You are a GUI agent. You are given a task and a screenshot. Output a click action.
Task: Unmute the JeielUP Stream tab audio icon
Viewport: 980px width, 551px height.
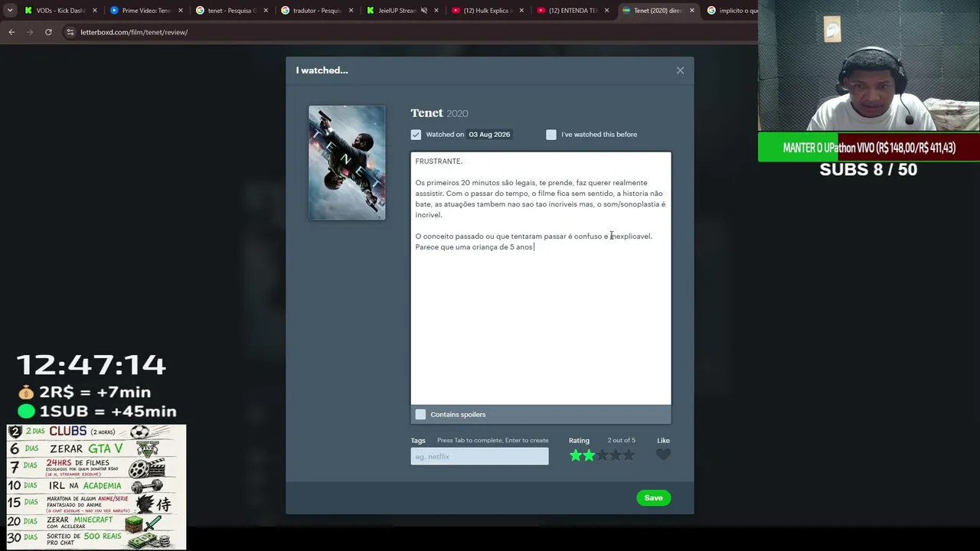tap(423, 11)
